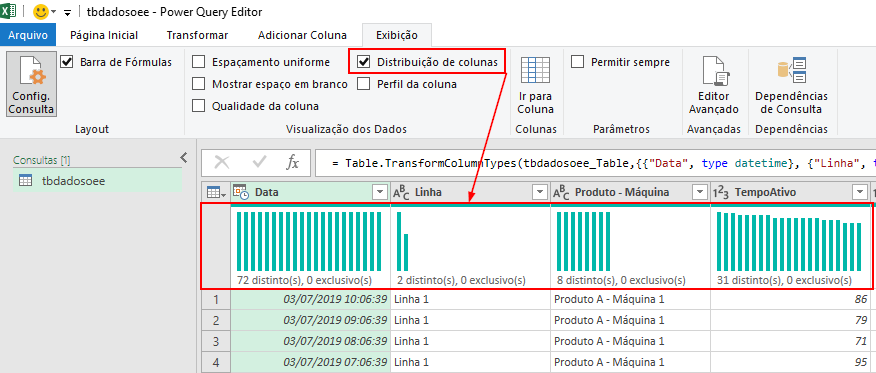Open Data column filter dropdown
Screen dimensions: 876x373
click(380, 193)
